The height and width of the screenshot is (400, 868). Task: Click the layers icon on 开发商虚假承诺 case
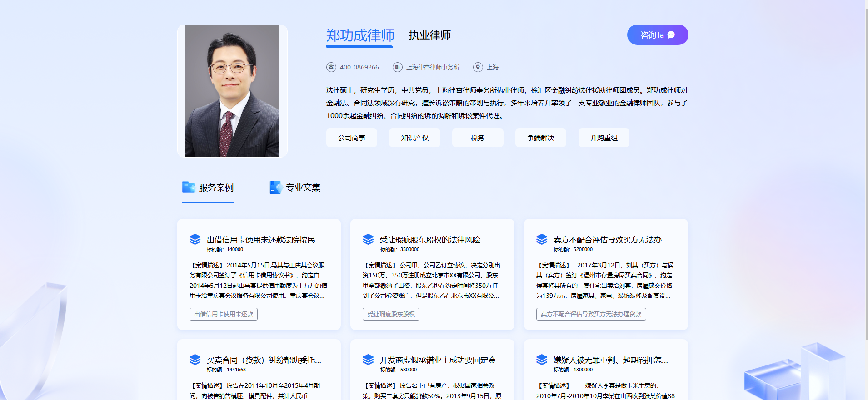368,360
